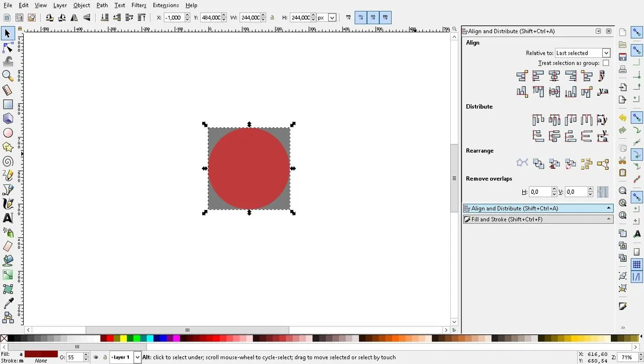The width and height of the screenshot is (644, 364).
Task: Toggle Layer 1 lock icon
Action: [105, 357]
